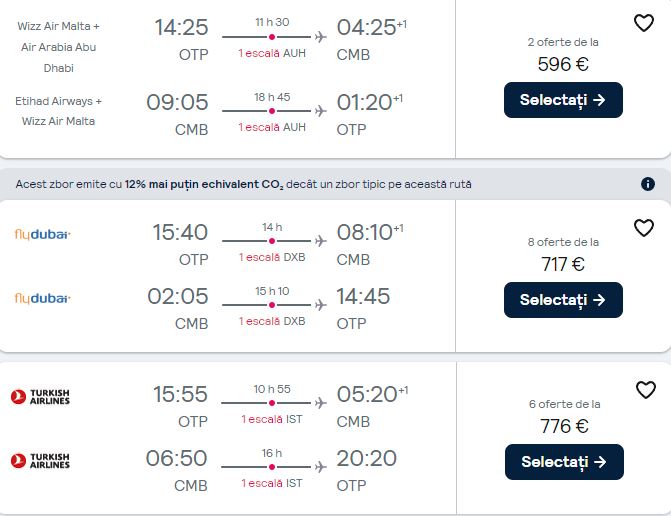The width and height of the screenshot is (671, 516).
Task: Select the 596 € flight offer
Action: coord(563,100)
